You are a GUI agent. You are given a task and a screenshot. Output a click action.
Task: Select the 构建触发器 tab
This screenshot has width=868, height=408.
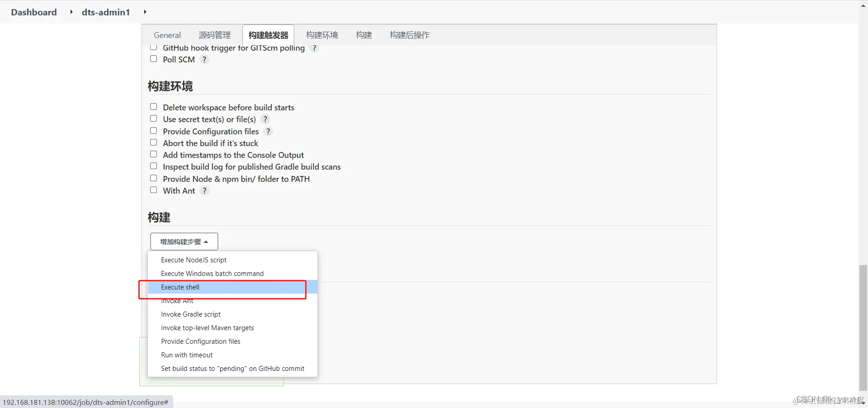(268, 35)
